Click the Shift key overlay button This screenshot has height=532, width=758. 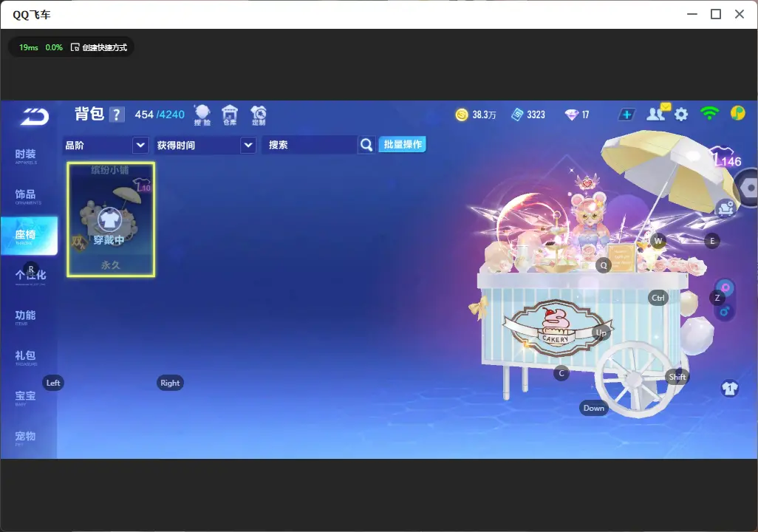[677, 377]
